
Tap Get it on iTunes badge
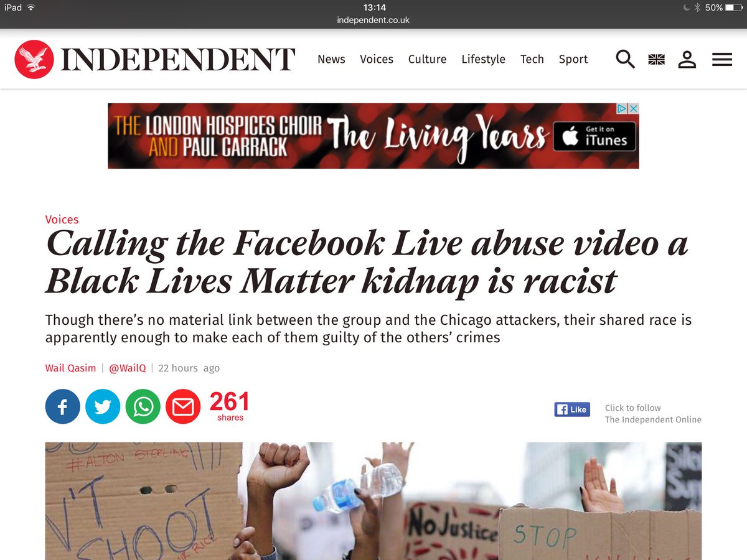[594, 136]
